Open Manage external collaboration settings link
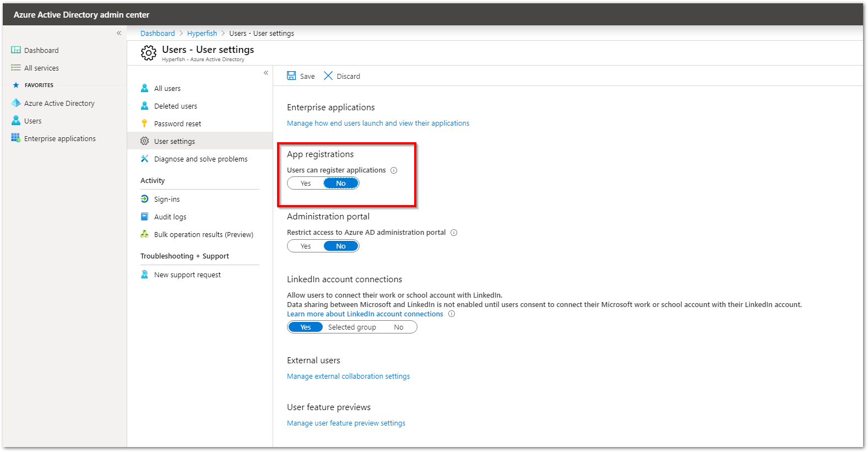868x452 pixels. point(349,376)
